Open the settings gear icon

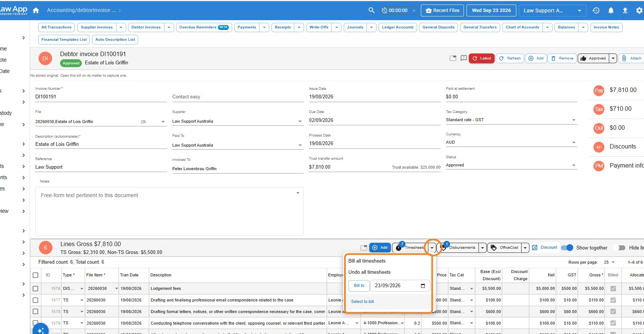point(639,10)
